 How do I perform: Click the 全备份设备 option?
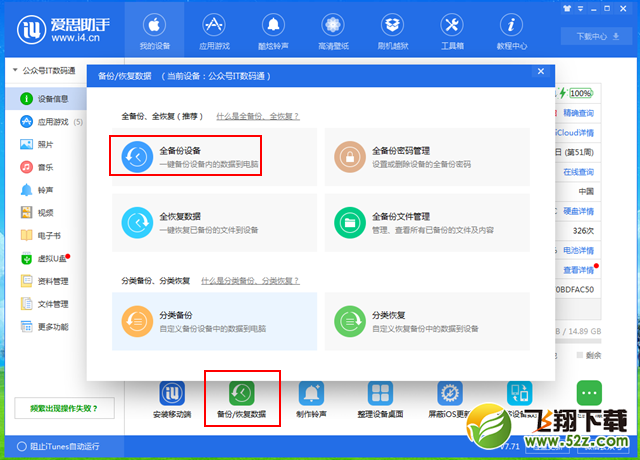214,157
